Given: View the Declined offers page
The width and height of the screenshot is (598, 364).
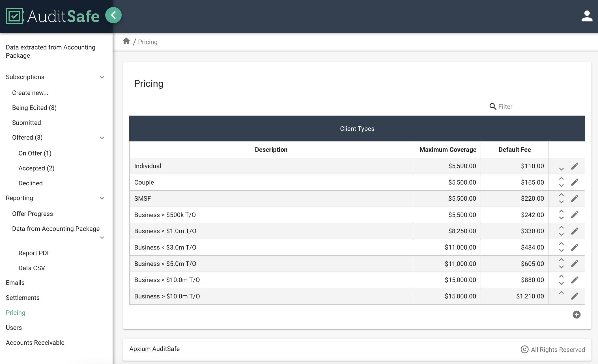Looking at the screenshot, I should point(30,183).
